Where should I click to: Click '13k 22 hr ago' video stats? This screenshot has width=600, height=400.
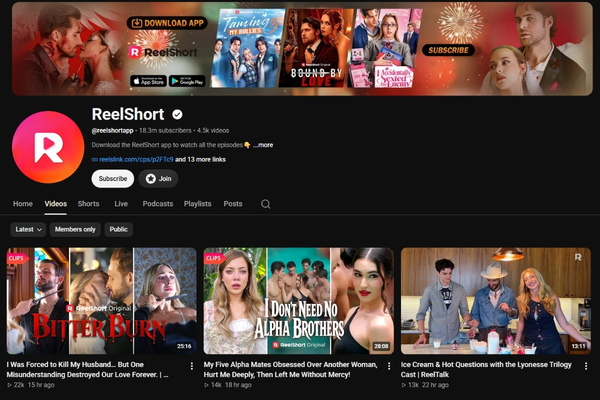[425, 385]
